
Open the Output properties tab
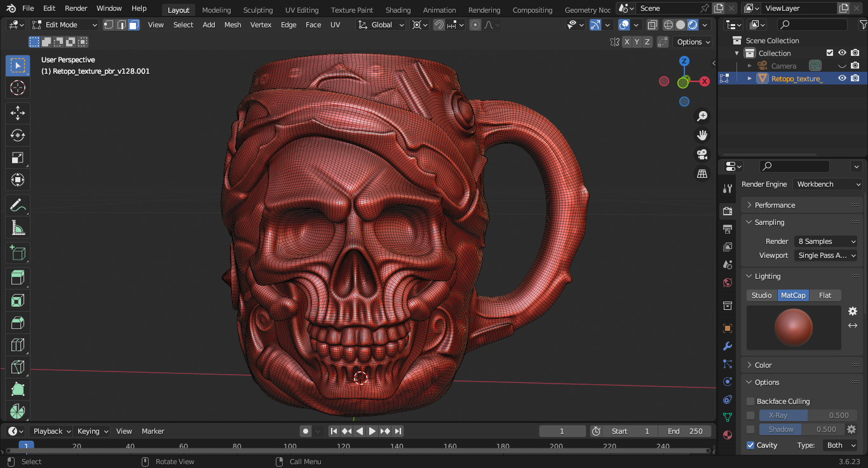[728, 229]
